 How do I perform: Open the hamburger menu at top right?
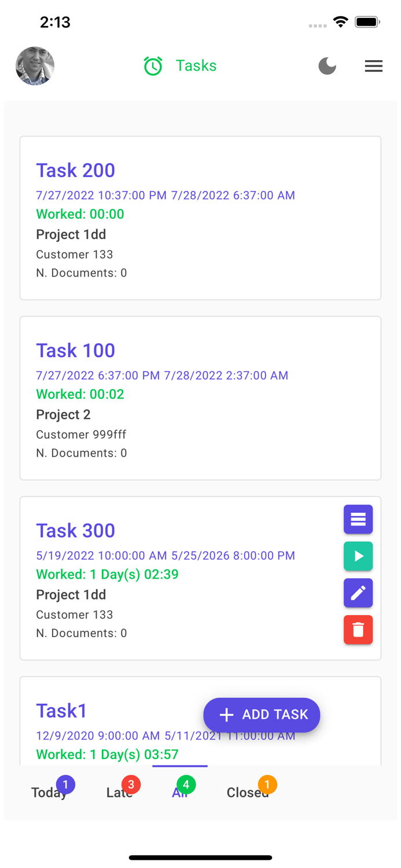click(x=374, y=66)
